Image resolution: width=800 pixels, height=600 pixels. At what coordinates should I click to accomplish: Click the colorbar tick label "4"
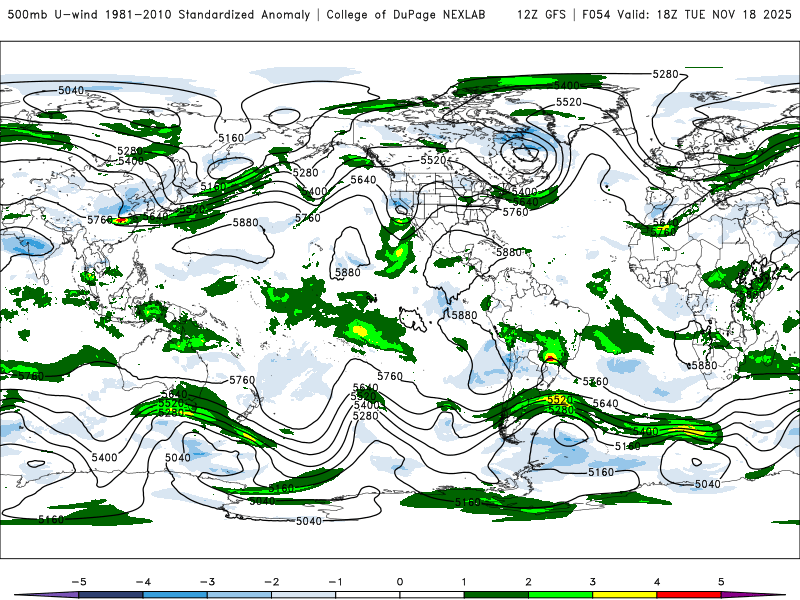pos(657,582)
